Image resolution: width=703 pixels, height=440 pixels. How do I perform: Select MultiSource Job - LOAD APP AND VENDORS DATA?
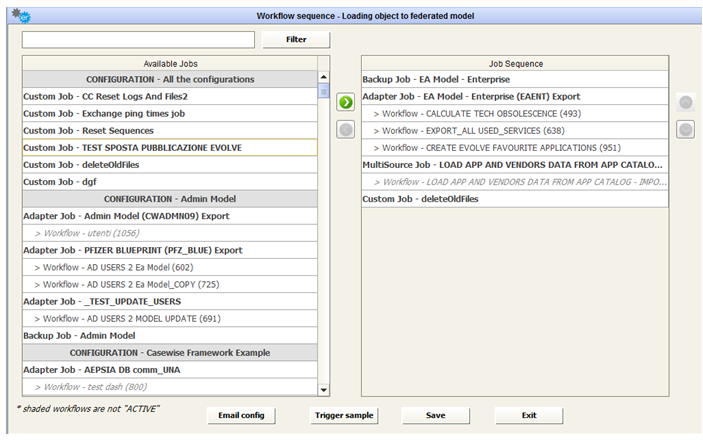tap(515, 165)
